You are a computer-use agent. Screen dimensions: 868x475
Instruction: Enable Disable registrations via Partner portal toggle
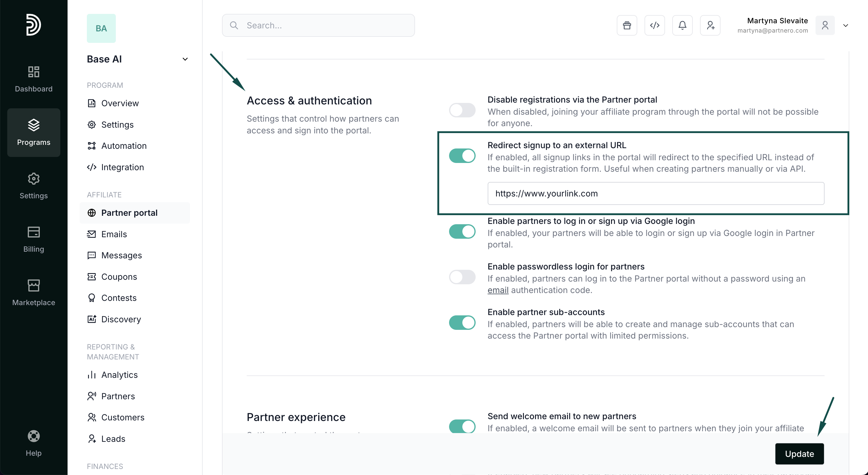462,110
